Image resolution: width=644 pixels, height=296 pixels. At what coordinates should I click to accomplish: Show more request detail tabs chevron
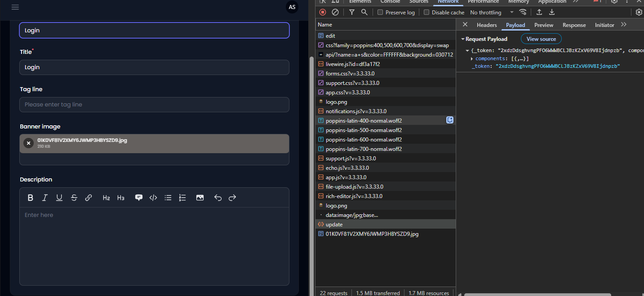pos(624,25)
